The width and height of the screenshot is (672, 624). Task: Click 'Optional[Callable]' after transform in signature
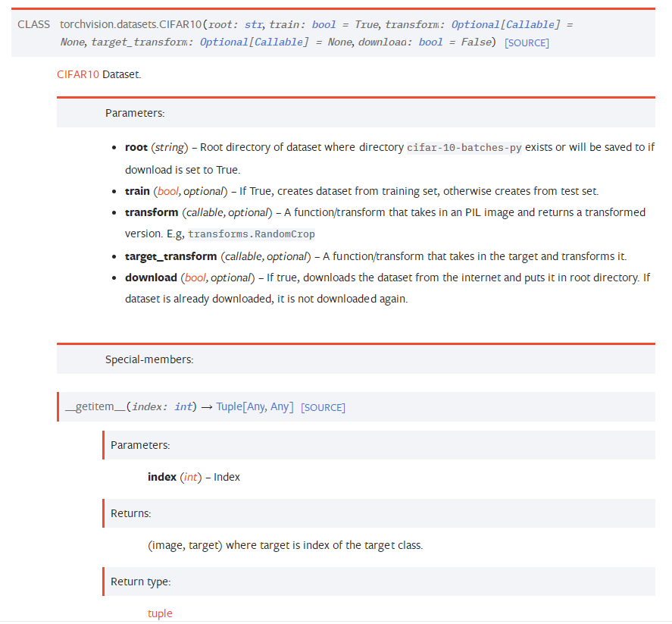coord(505,24)
